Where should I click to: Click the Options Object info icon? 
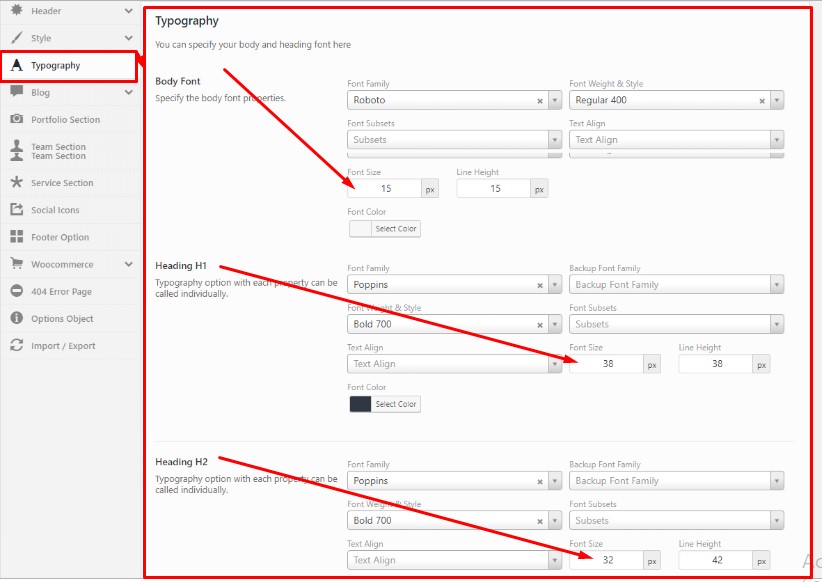[16, 318]
